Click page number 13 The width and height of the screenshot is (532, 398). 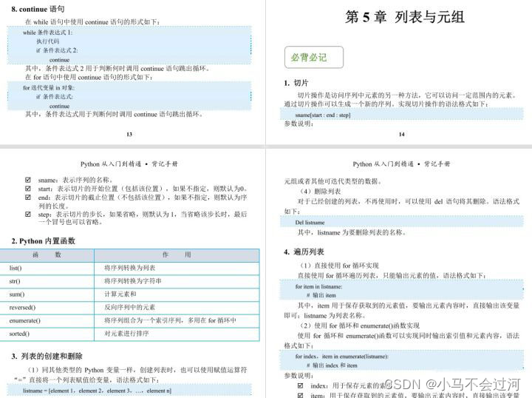[129, 135]
